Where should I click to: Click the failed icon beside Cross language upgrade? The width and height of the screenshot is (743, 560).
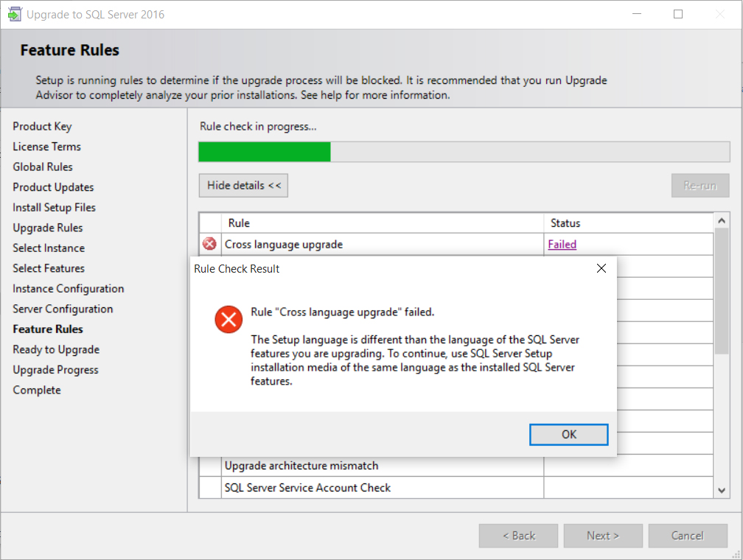point(210,245)
